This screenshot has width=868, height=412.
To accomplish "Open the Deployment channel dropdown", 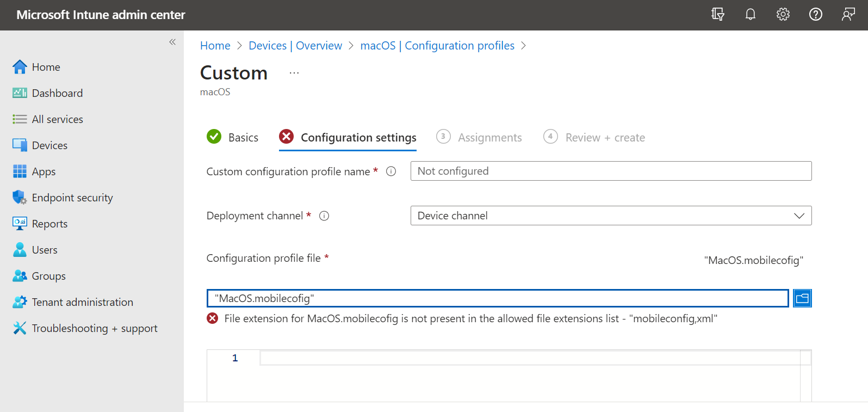I will pyautogui.click(x=611, y=216).
